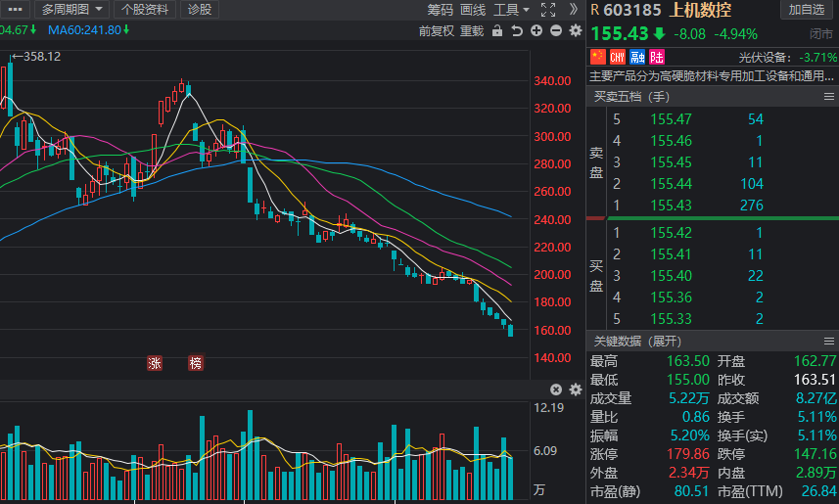Open 个股资料 stock info
This screenshot has height=504, width=839.
145,9
